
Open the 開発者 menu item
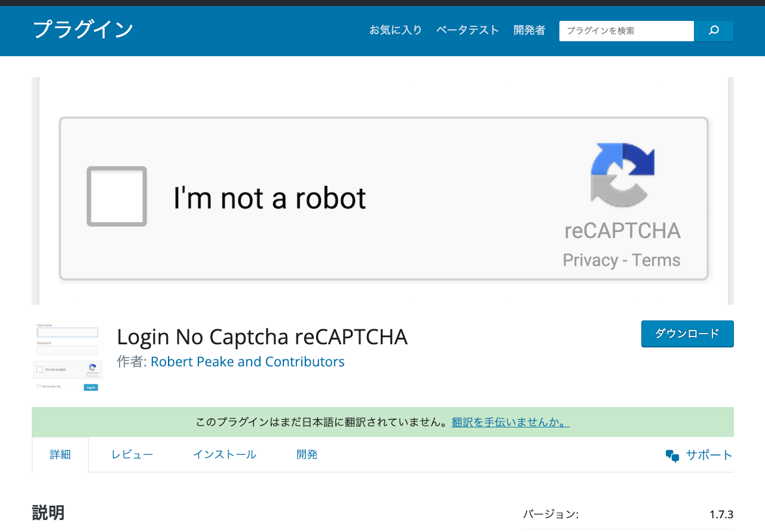tap(530, 30)
